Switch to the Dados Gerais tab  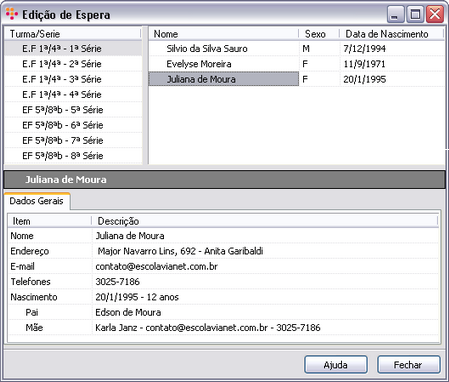tap(37, 201)
